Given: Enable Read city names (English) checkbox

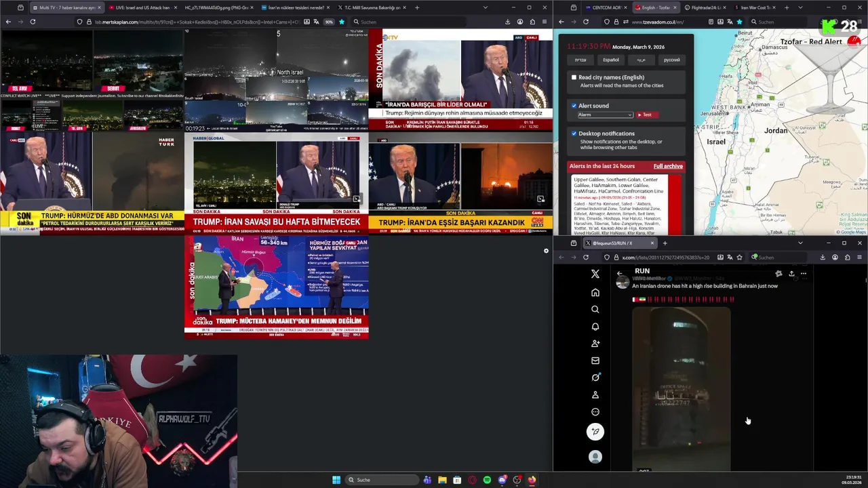Looking at the screenshot, I should [574, 77].
